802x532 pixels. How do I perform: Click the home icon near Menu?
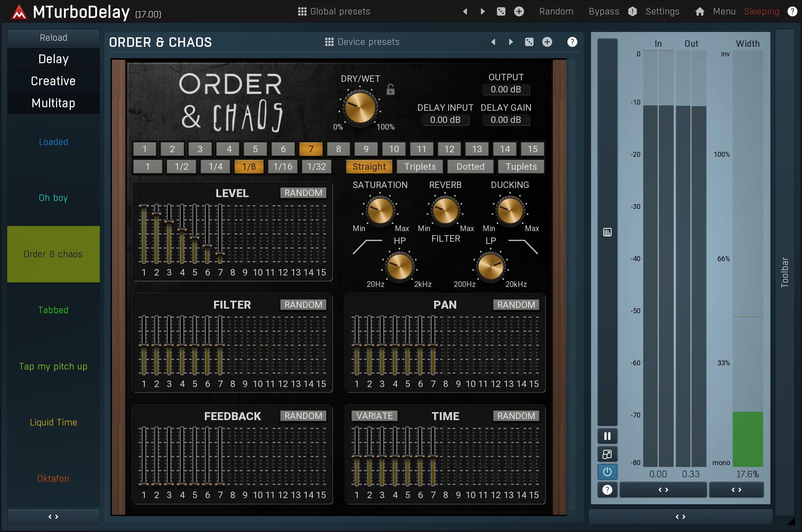click(700, 11)
